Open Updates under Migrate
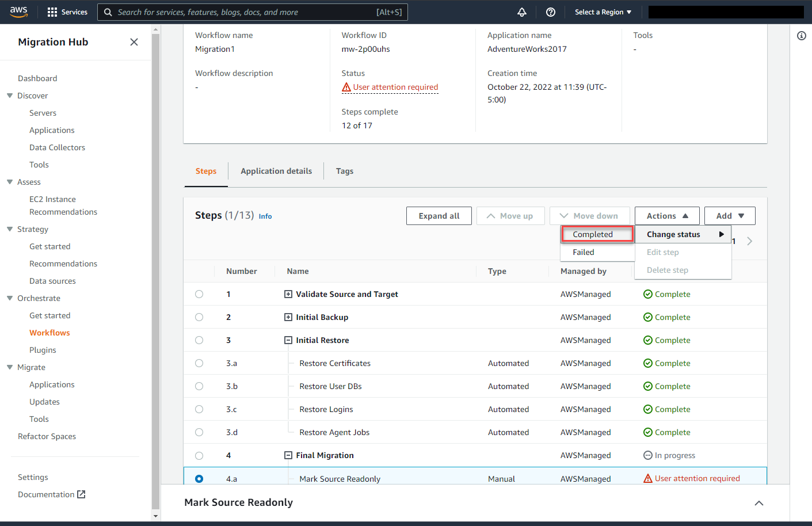812x526 pixels. (44, 402)
